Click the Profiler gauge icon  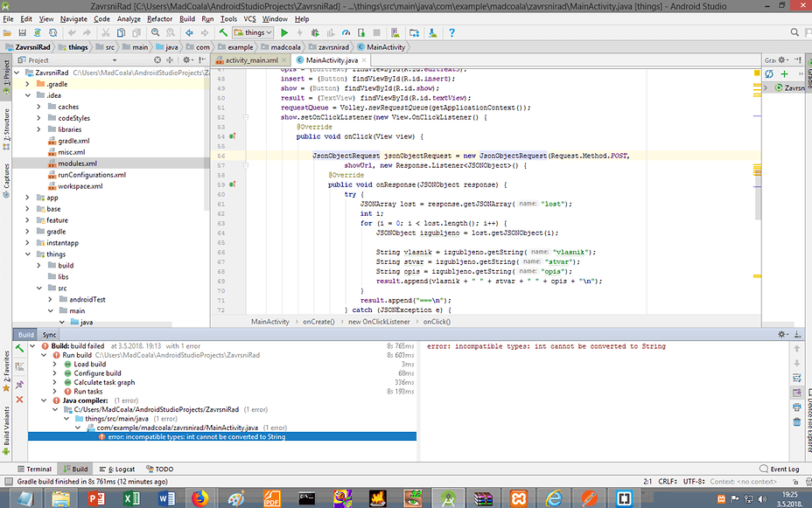pos(346,32)
